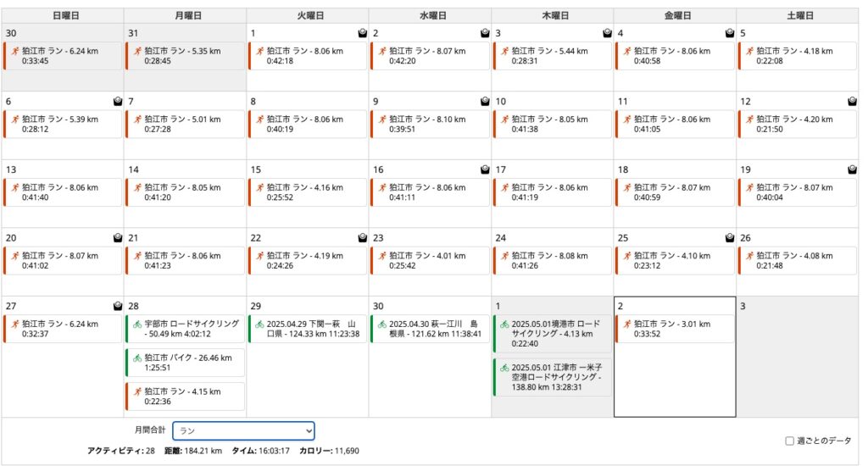868x466 pixels.
Task: Open the 8.06 km 0:41:19 run on the 17th
Action: click(x=553, y=192)
